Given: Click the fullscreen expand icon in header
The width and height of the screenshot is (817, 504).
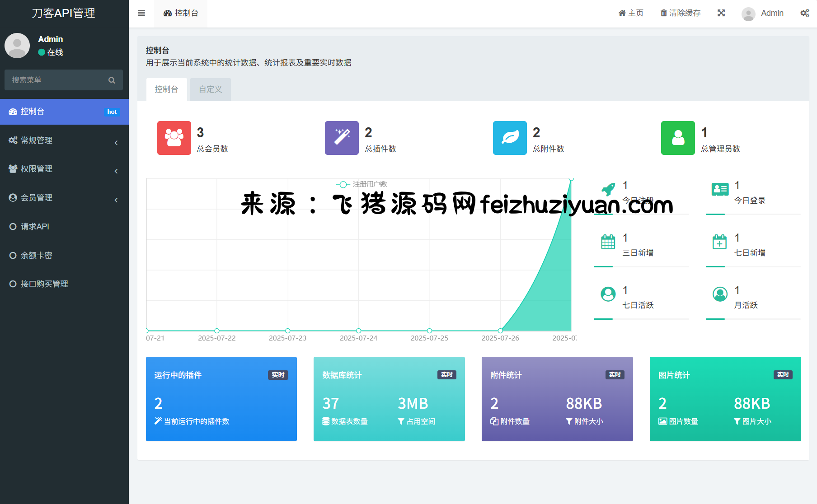Looking at the screenshot, I should tap(721, 13).
